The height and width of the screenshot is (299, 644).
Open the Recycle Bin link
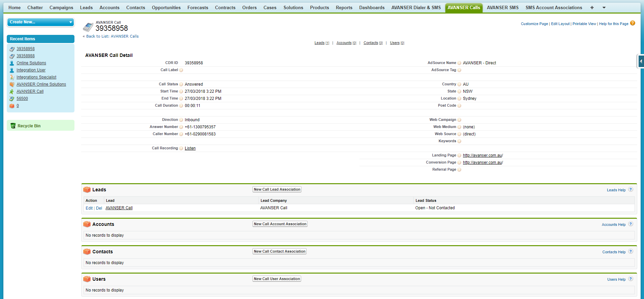tap(29, 126)
